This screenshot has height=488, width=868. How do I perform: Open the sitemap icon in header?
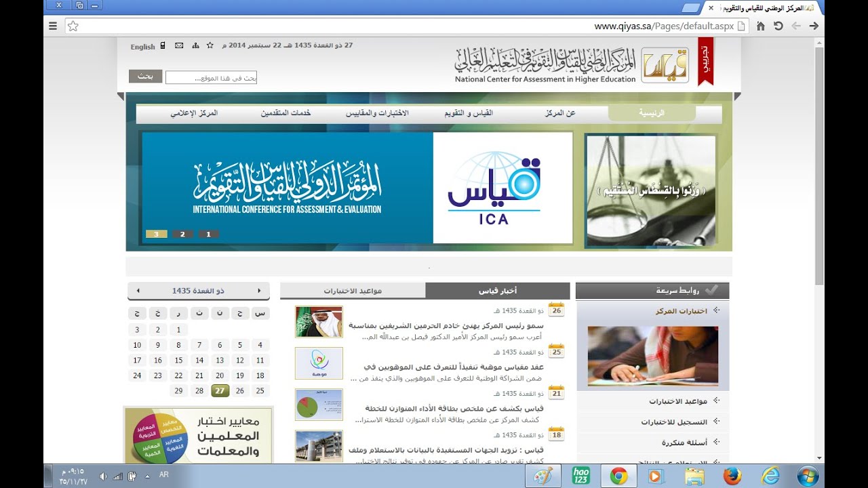[195, 46]
